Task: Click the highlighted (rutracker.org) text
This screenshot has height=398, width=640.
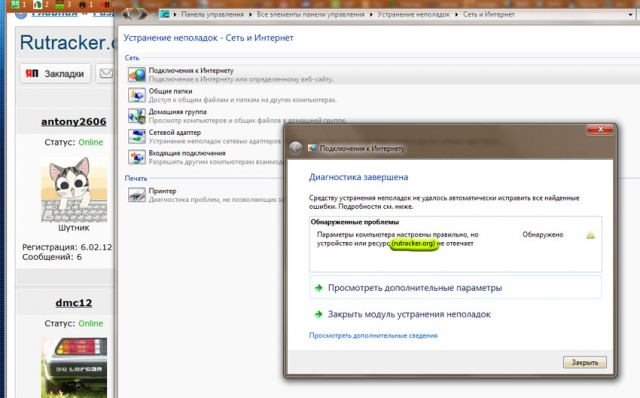Action: 413,243
